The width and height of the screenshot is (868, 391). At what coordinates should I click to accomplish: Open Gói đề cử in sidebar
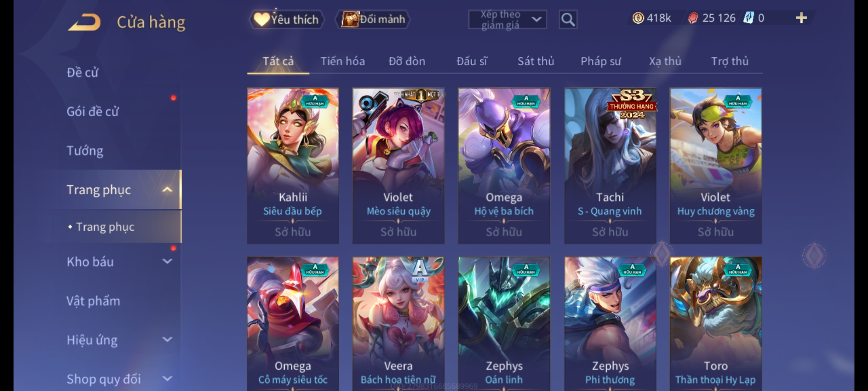click(x=93, y=112)
